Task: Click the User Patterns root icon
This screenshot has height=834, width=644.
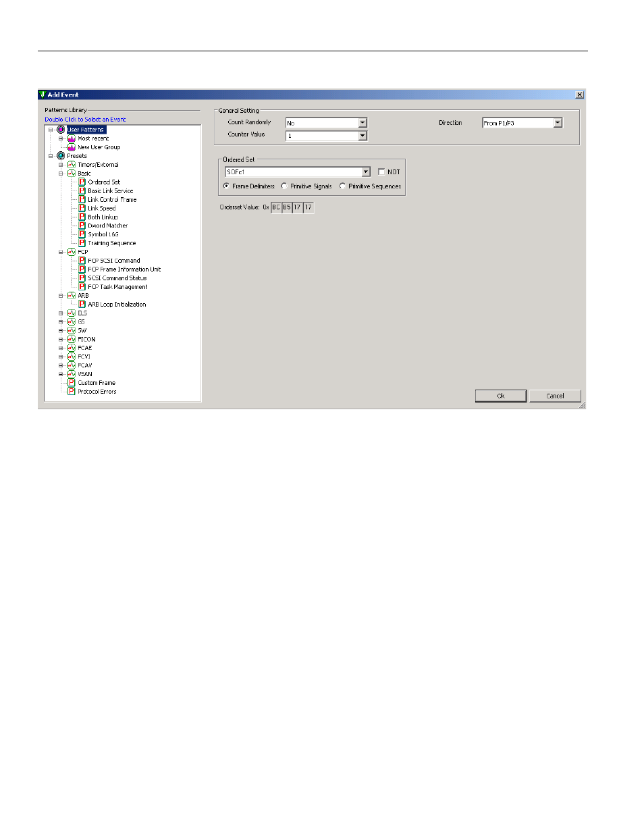Action: pos(61,130)
